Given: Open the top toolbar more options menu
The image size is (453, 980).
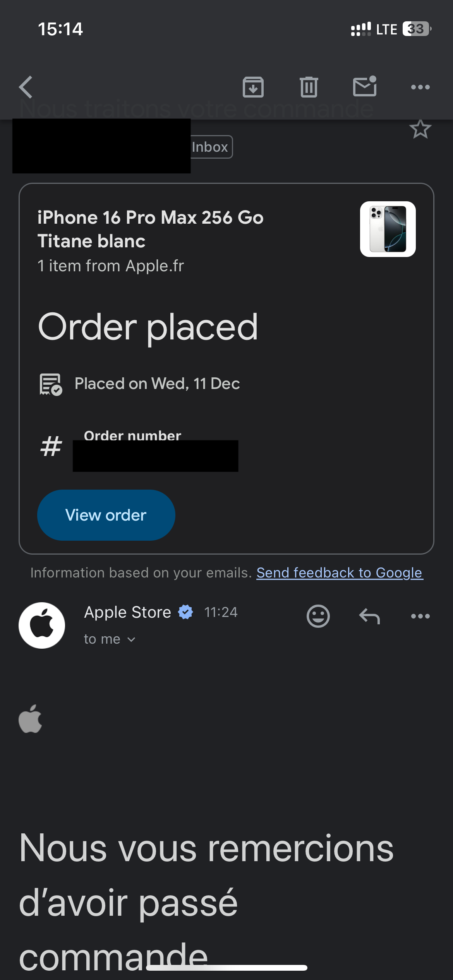Looking at the screenshot, I should (x=420, y=87).
